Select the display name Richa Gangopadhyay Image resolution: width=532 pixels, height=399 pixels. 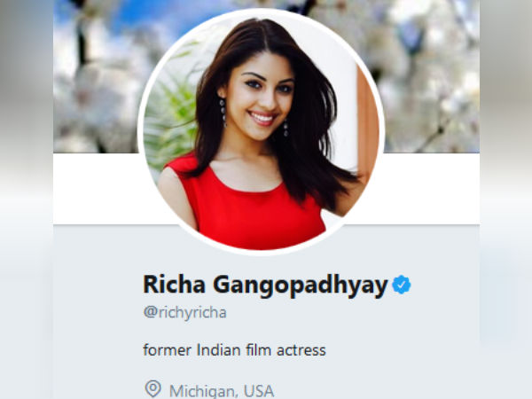[265, 286]
